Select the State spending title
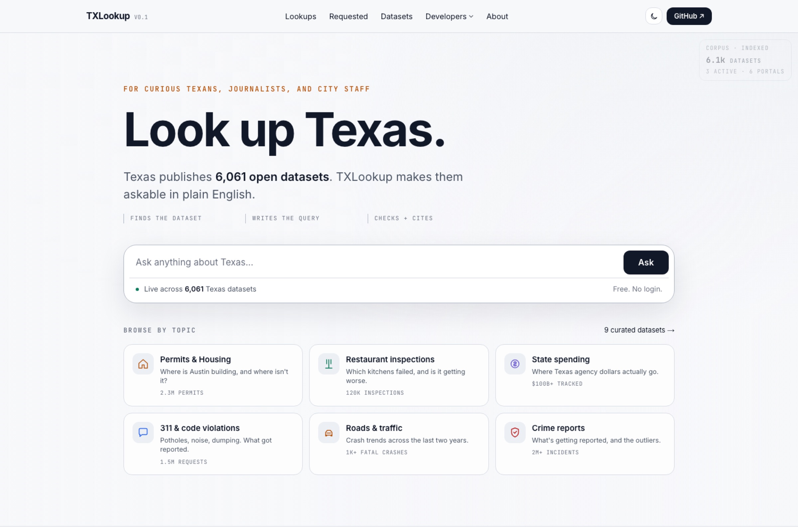 pos(561,359)
